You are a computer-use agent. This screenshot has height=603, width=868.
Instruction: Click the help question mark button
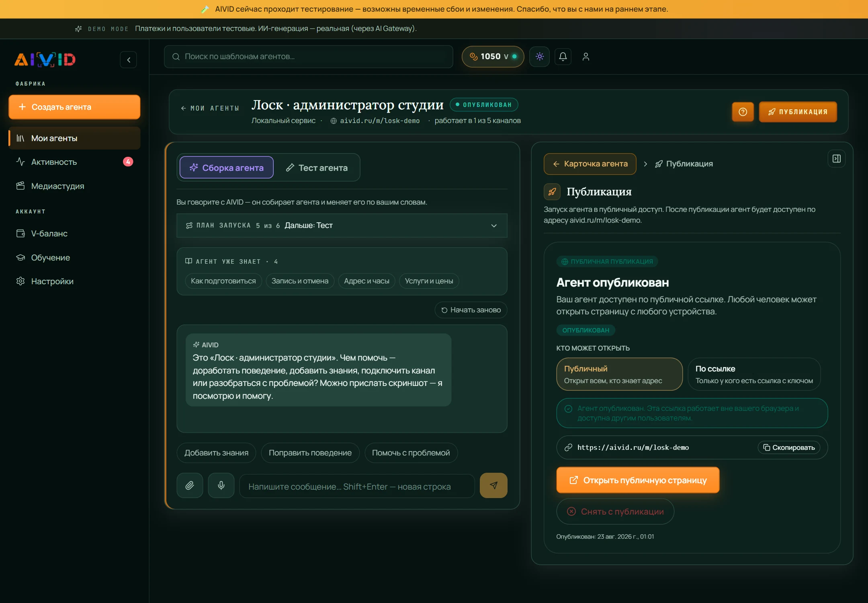743,112
